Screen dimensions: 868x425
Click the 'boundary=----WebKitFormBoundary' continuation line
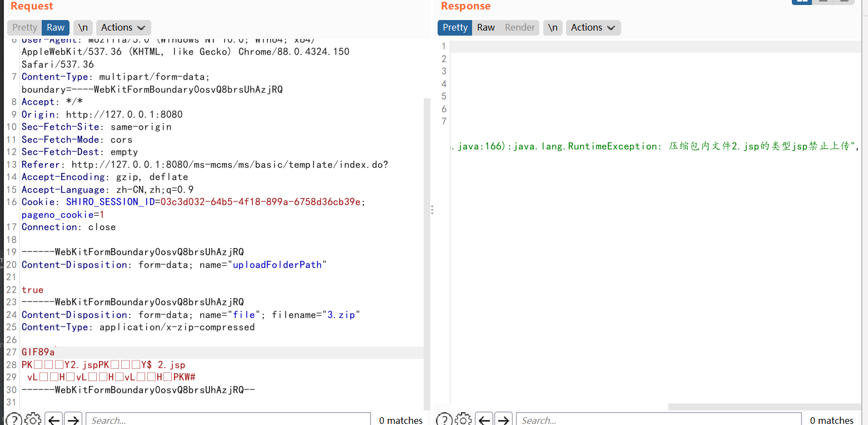pyautogui.click(x=152, y=90)
